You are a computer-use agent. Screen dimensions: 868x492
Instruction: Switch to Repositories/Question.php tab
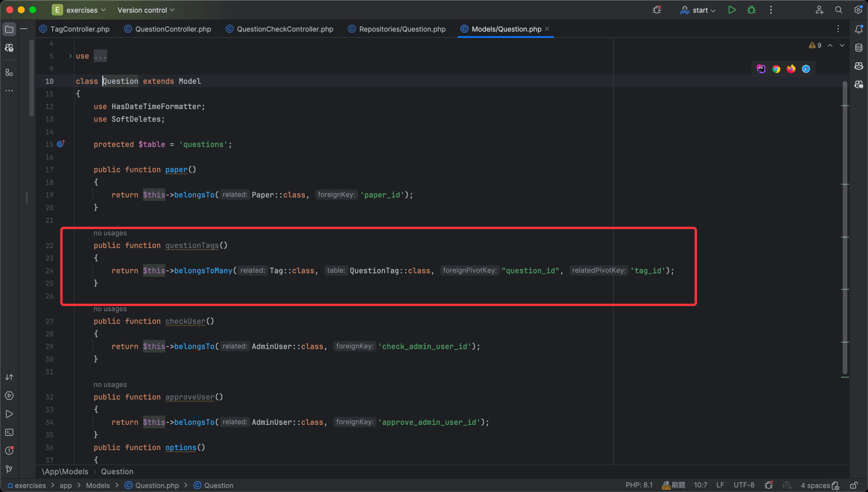397,29
